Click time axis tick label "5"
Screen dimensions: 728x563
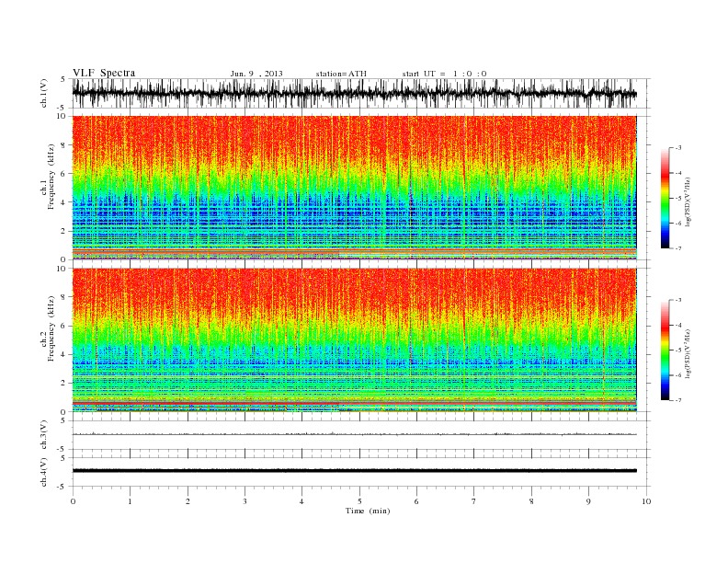point(359,501)
